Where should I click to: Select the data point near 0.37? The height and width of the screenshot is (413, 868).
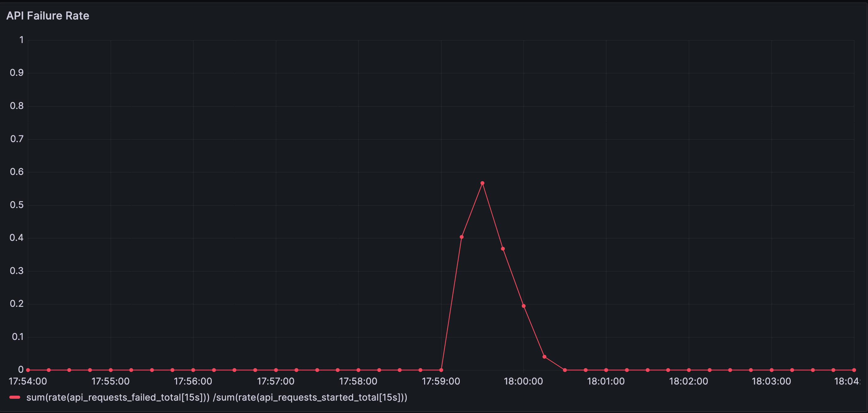coord(503,249)
